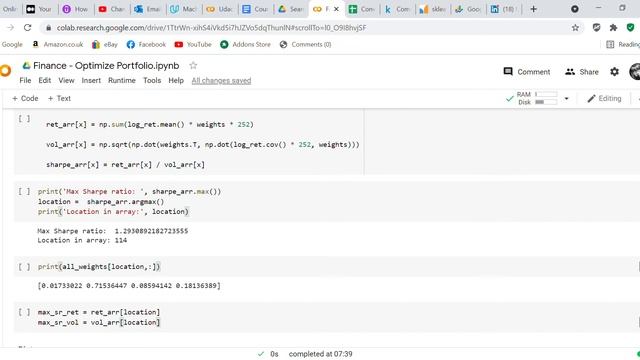The width and height of the screenshot is (640, 360).
Task: Open the Help menu
Action: [176, 80]
